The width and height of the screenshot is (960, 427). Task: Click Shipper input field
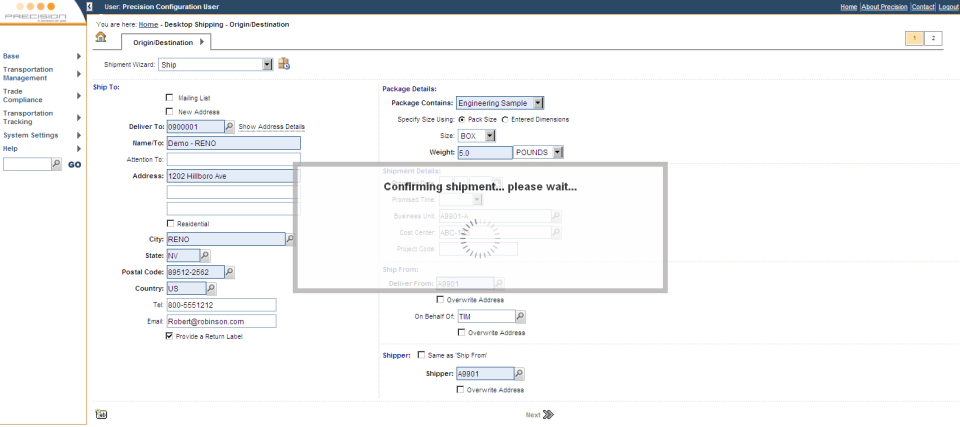485,374
